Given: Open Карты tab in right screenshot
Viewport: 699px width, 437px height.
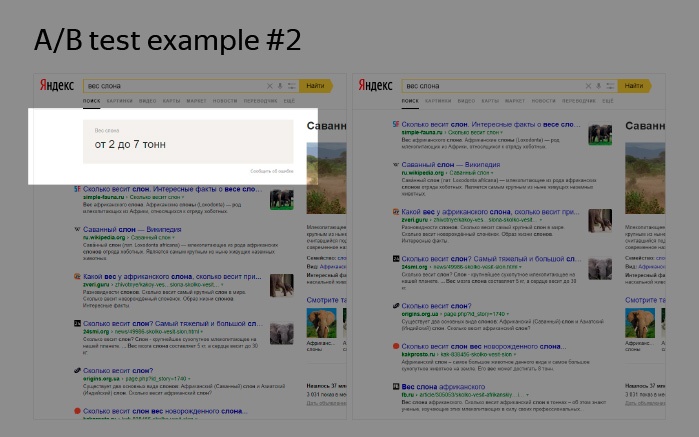Looking at the screenshot, I should 490,101.
